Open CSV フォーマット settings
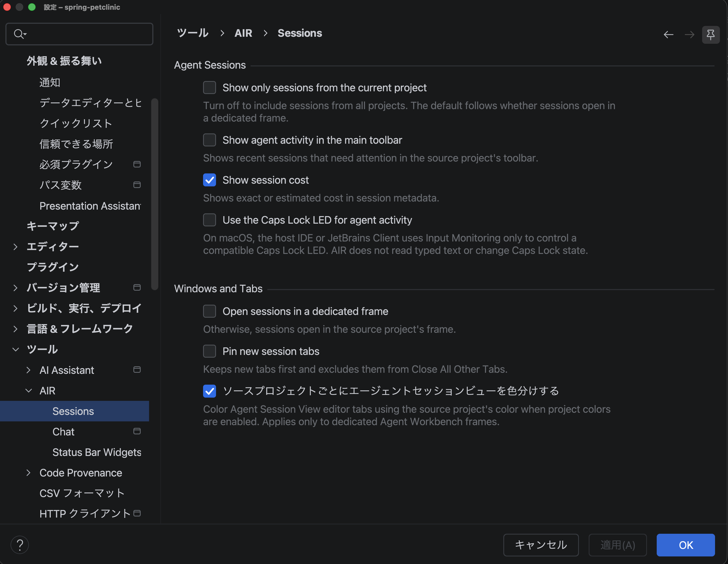Screen dimensions: 728x564 click(82, 493)
